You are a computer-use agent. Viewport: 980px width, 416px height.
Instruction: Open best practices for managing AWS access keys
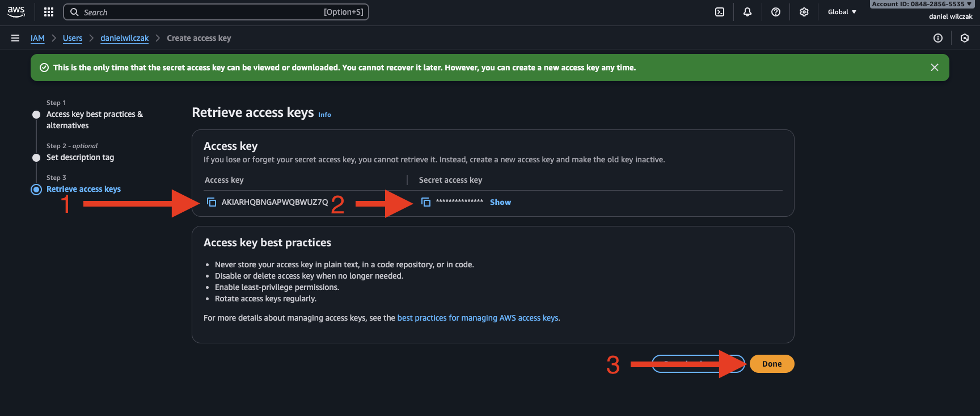(478, 318)
